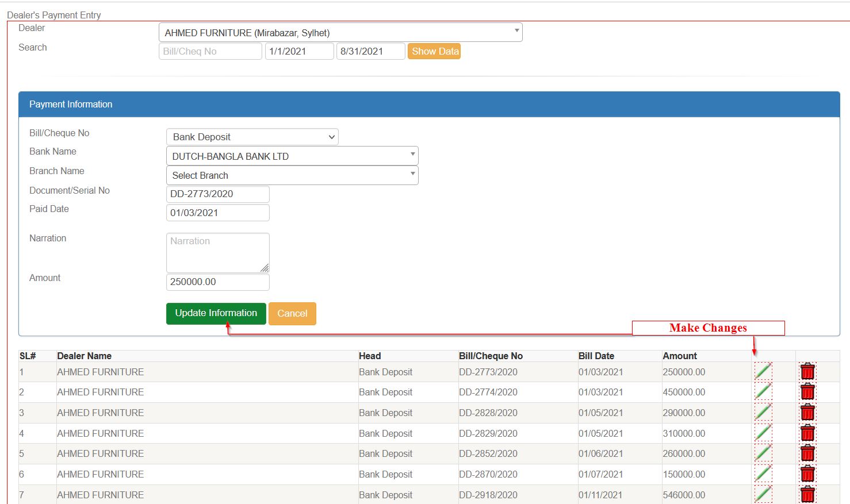Edit the DD-2828/2020 payment row

pyautogui.click(x=763, y=413)
